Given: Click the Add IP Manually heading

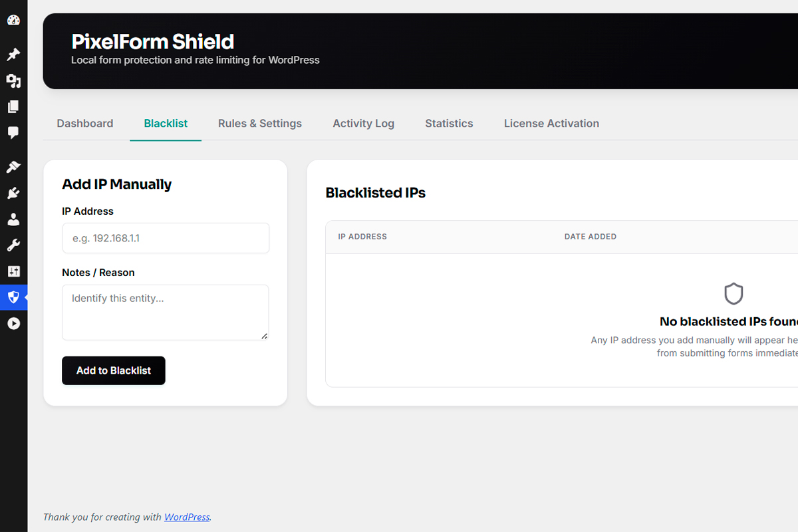Looking at the screenshot, I should coord(117,184).
